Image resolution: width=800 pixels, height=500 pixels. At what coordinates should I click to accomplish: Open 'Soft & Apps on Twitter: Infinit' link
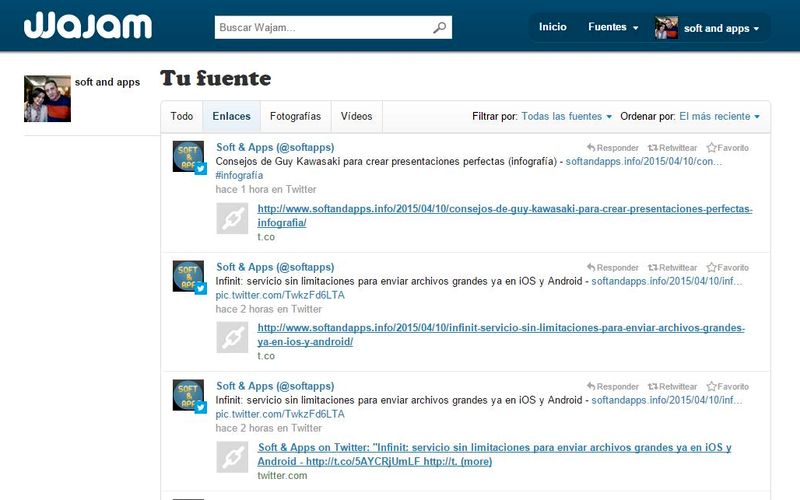(x=494, y=455)
